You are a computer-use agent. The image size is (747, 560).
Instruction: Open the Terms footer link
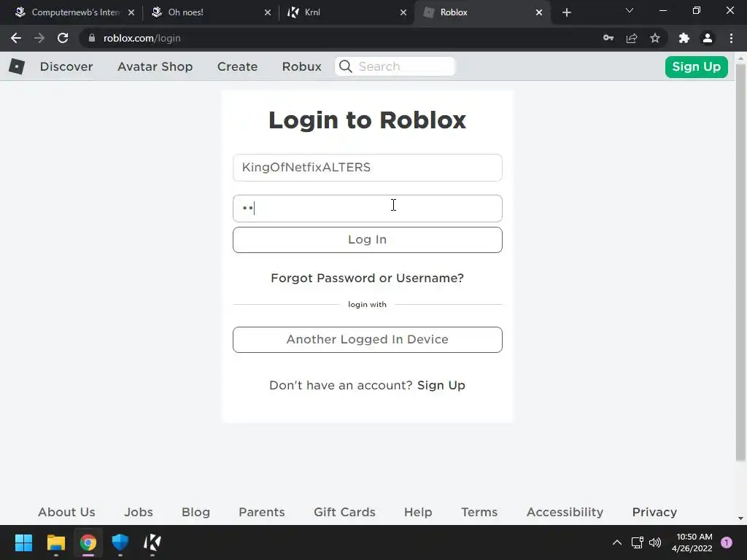[x=479, y=512]
